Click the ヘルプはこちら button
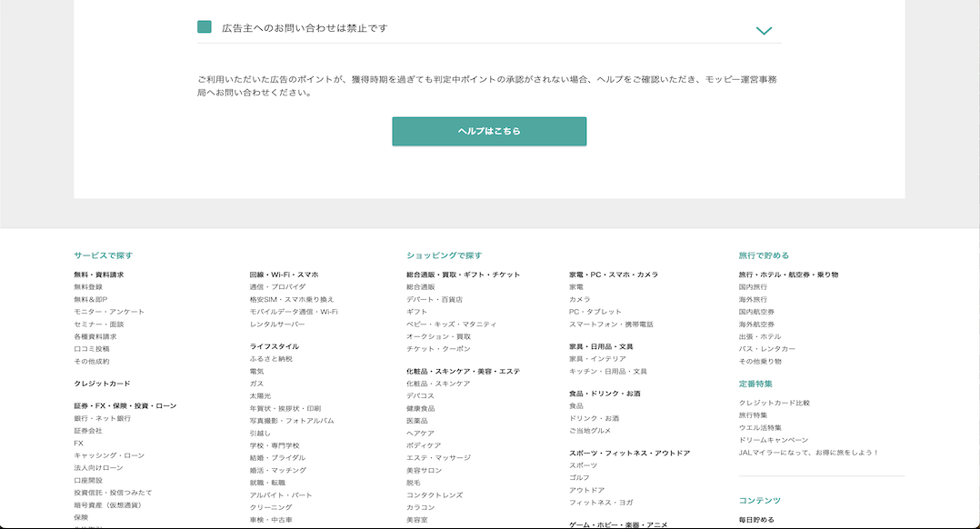The width and height of the screenshot is (980, 529). tap(489, 131)
